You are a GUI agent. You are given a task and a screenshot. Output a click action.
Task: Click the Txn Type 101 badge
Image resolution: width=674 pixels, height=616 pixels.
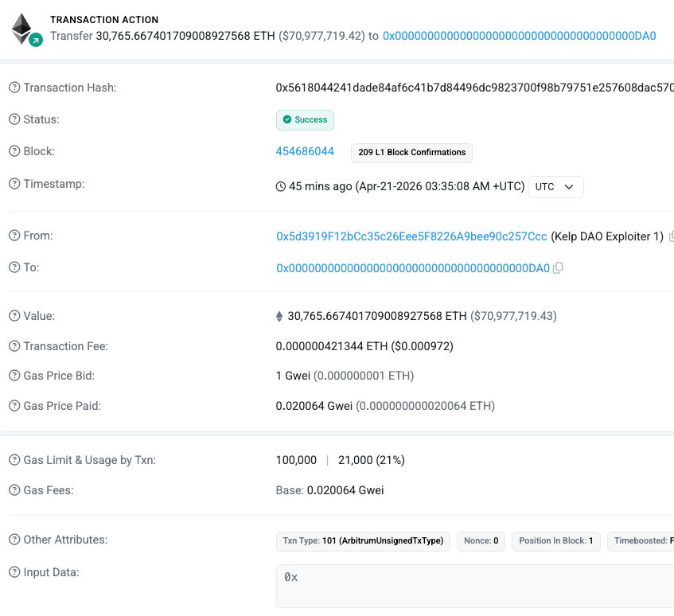tap(363, 540)
